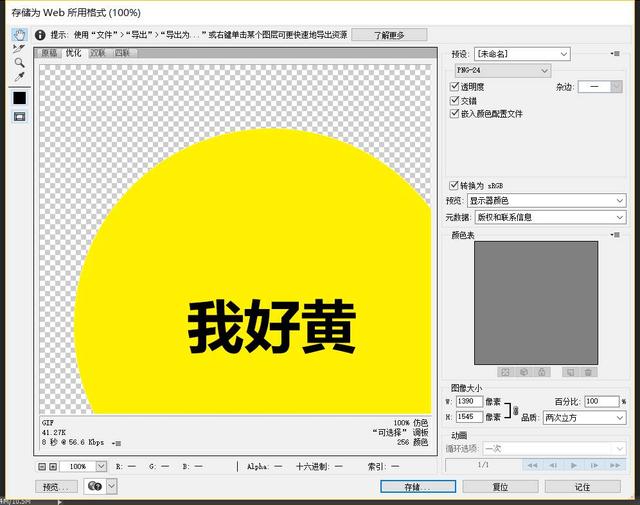Open the 预设 preset dropdown
The width and height of the screenshot is (640, 505).
pyautogui.click(x=522, y=54)
